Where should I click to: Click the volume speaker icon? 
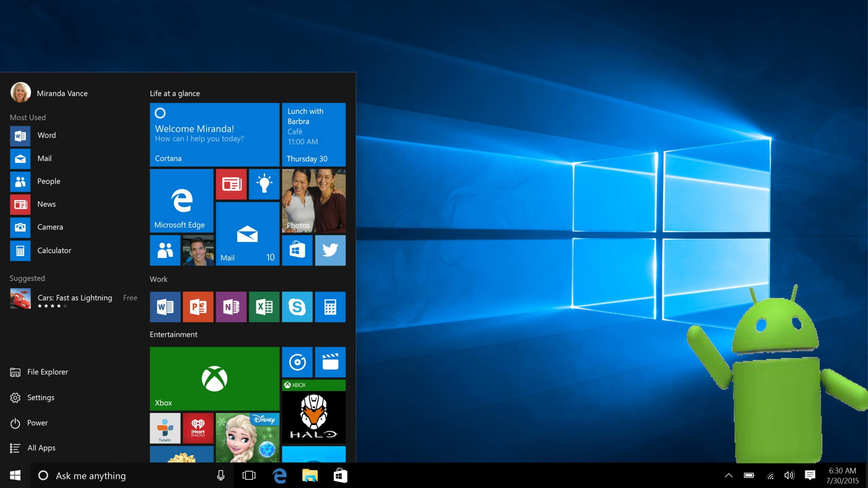click(789, 475)
